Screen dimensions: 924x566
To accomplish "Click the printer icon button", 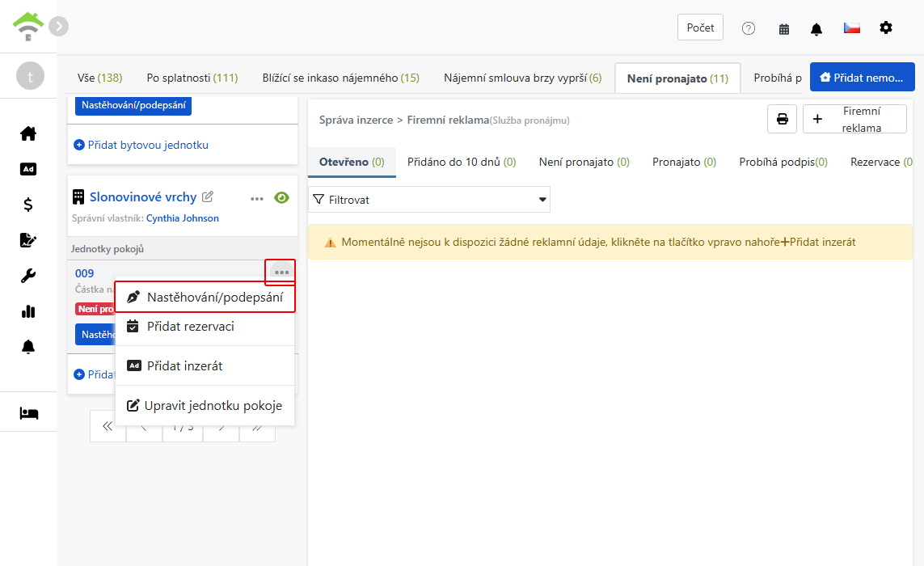I will pos(782,119).
